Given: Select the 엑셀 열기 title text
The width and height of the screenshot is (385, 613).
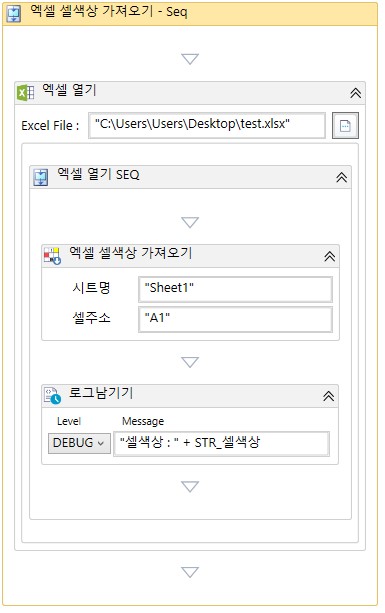Looking at the screenshot, I should pyautogui.click(x=69, y=91).
